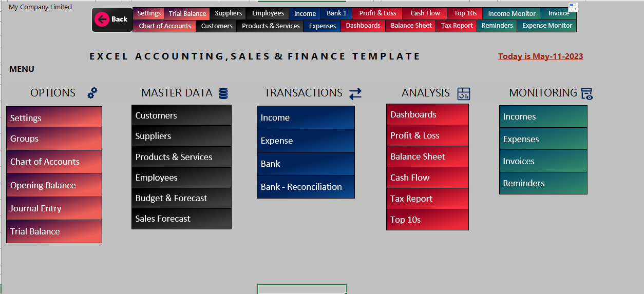Open Income Monitor in the top navigation bar
This screenshot has height=294, width=644.
(x=512, y=13)
